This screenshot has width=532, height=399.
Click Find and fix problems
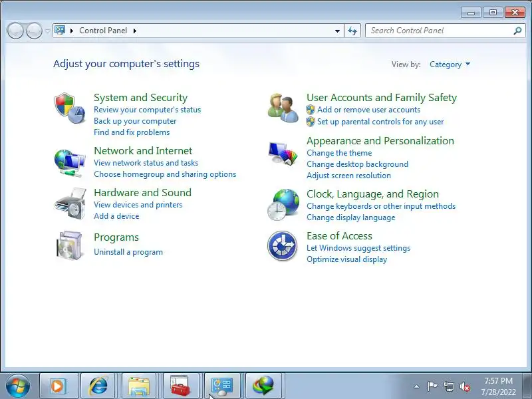coord(132,132)
